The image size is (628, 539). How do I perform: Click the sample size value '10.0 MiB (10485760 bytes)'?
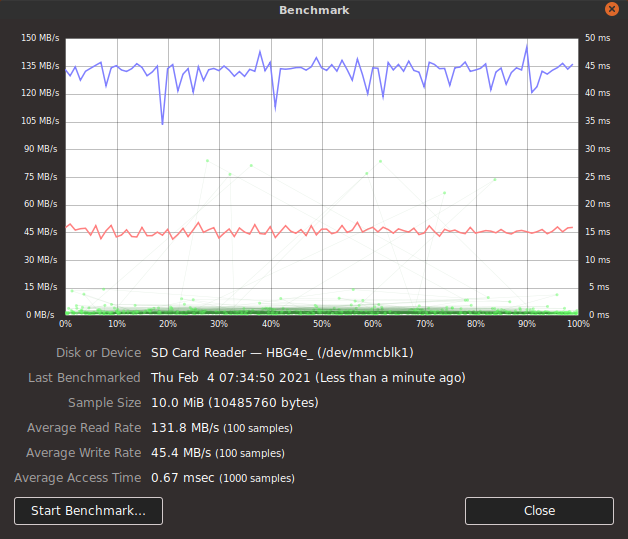pyautogui.click(x=235, y=402)
